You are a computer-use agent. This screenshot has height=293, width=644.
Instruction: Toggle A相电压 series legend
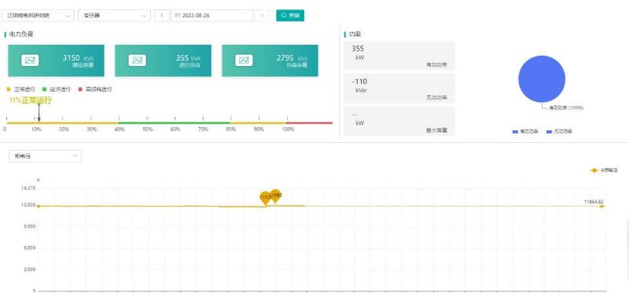604,170
